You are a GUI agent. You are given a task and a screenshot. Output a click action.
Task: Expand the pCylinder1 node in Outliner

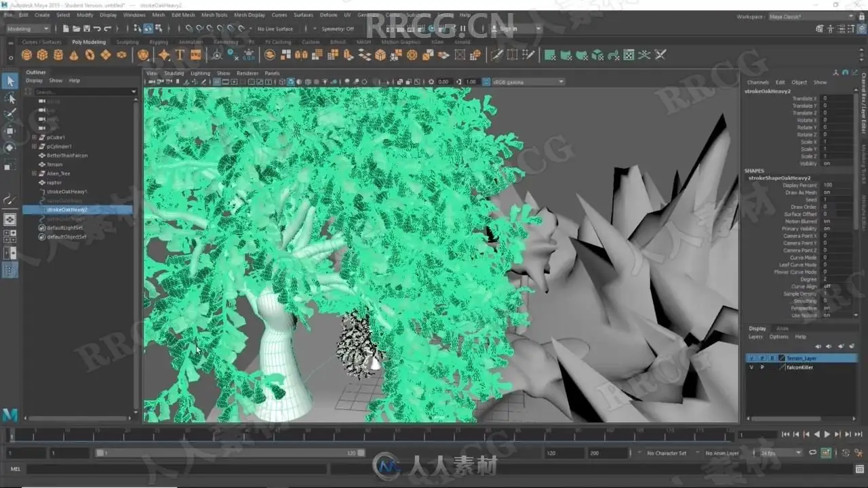click(34, 146)
